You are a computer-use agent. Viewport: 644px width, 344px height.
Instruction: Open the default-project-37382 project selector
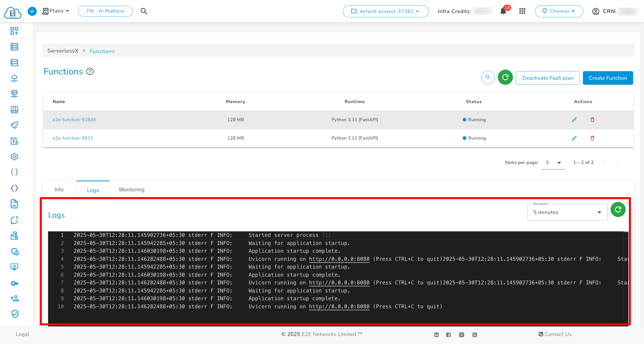pyautogui.click(x=386, y=11)
